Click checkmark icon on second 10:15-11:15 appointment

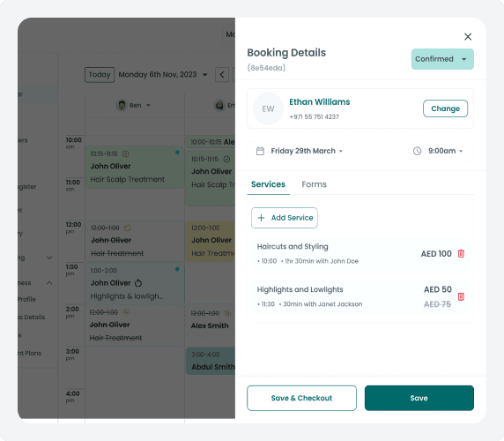pos(226,159)
